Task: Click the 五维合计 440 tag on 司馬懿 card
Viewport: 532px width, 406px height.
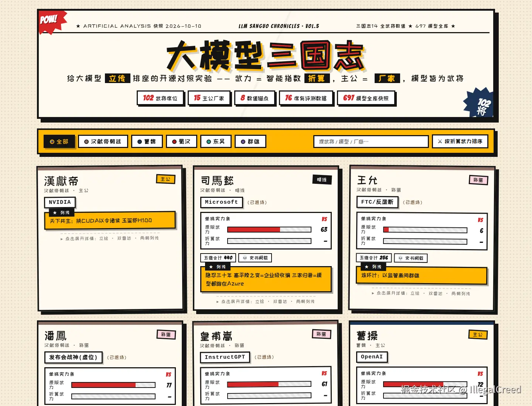Action: click(x=218, y=258)
